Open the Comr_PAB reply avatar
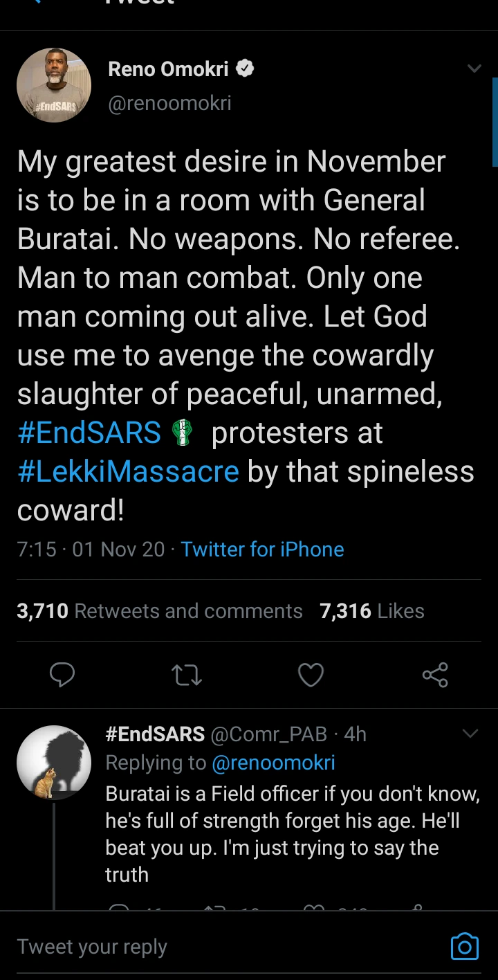This screenshot has height=980, width=498. pos(54,763)
